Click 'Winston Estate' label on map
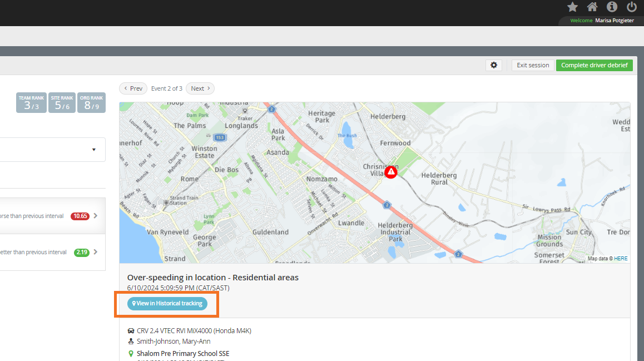Screen dimensions: 644x361 click(204, 152)
